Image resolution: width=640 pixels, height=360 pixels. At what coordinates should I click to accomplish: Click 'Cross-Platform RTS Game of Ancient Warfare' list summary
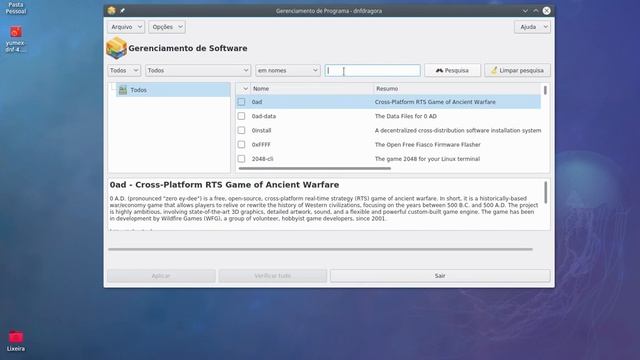(x=435, y=102)
